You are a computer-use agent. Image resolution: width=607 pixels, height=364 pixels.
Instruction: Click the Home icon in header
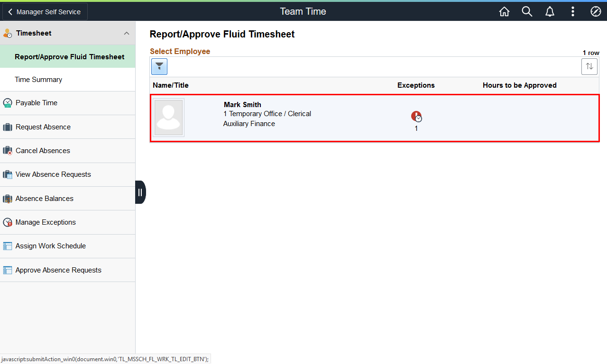[504, 12]
